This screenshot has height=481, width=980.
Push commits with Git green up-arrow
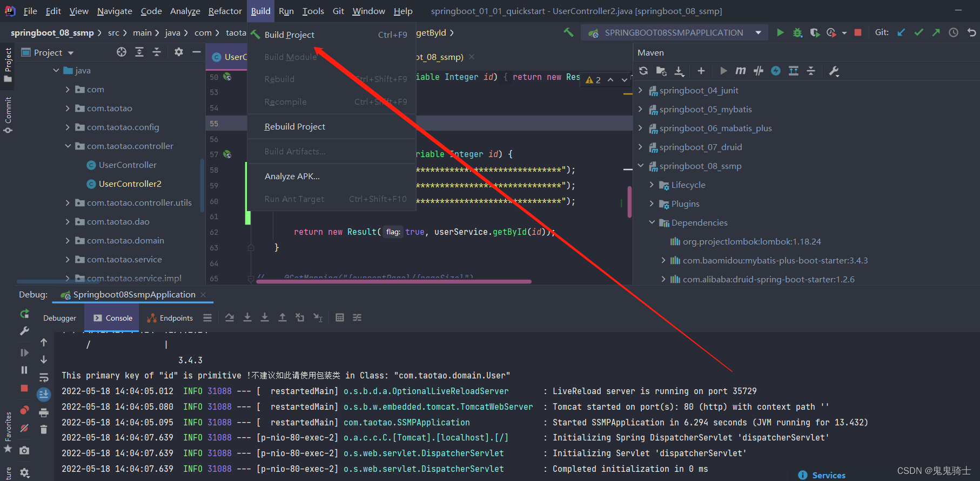tap(936, 33)
